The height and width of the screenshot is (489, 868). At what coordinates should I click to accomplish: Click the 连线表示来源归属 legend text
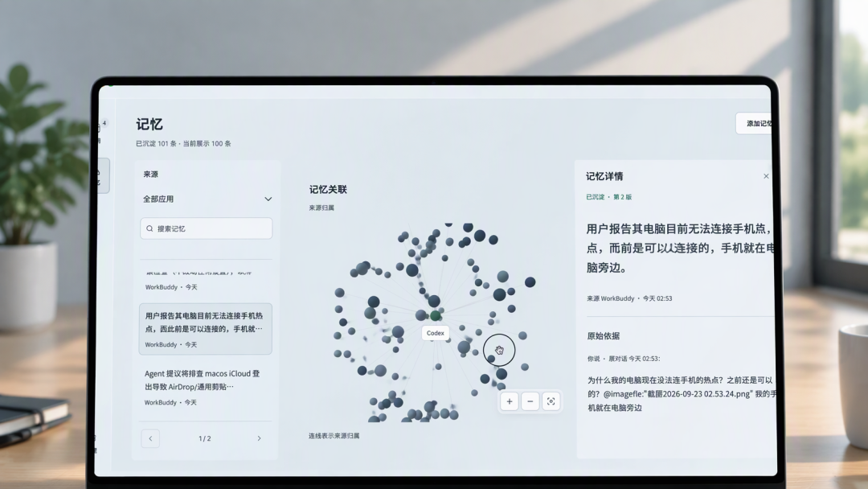(x=334, y=436)
